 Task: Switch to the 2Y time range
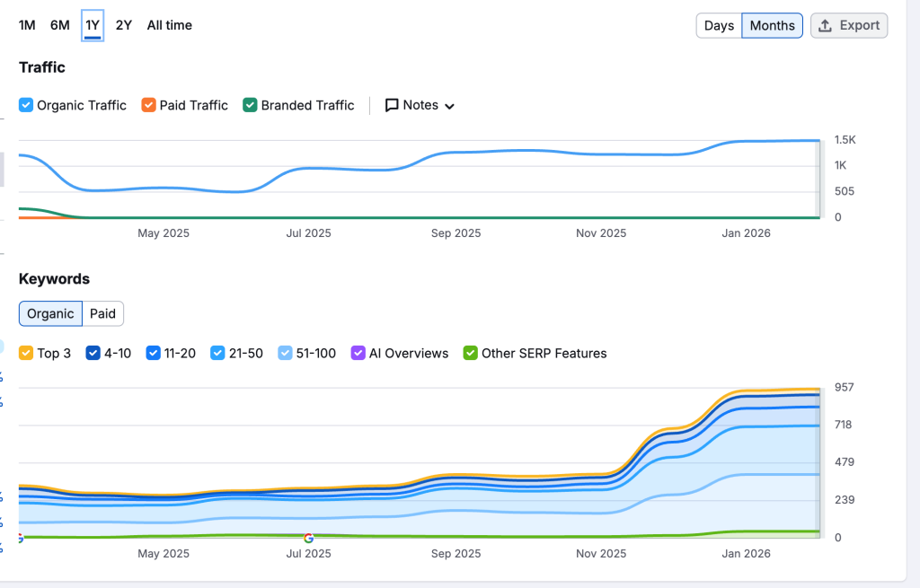124,25
